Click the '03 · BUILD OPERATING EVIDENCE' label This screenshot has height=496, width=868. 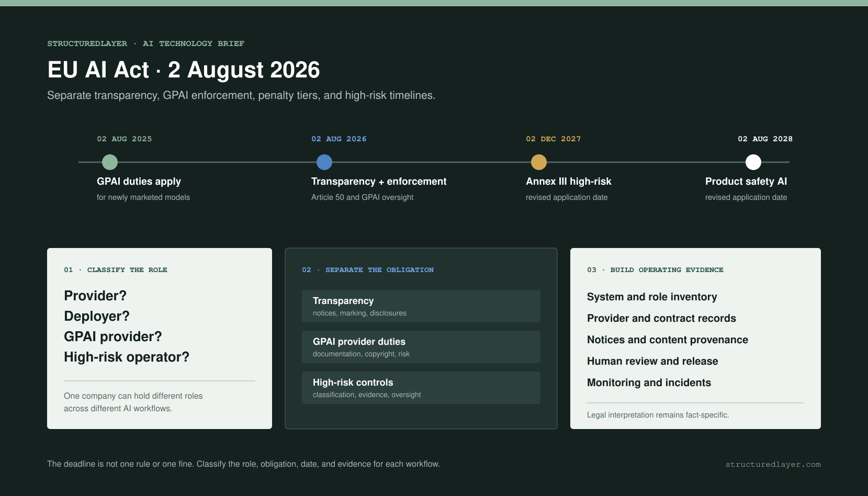coord(655,270)
